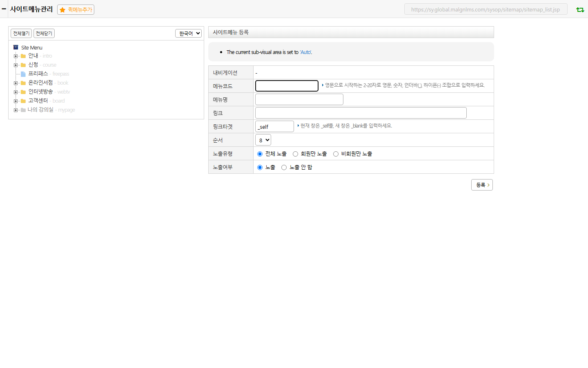Open the 인터넷방송 menu item in tree

(40, 92)
